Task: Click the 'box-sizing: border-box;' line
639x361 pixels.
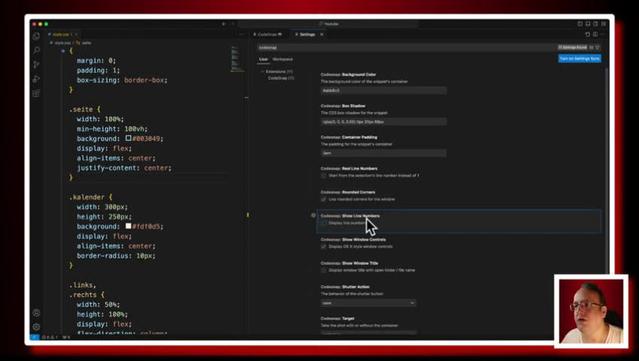Action: [x=122, y=80]
